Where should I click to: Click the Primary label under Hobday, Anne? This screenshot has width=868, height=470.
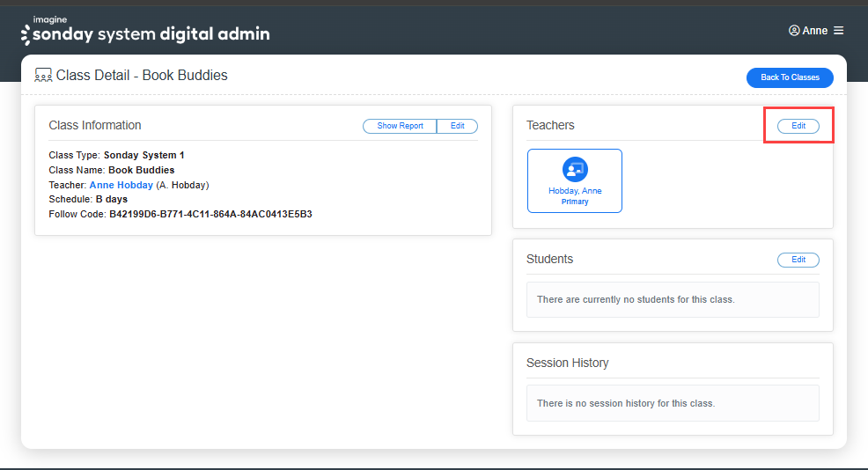pos(575,202)
